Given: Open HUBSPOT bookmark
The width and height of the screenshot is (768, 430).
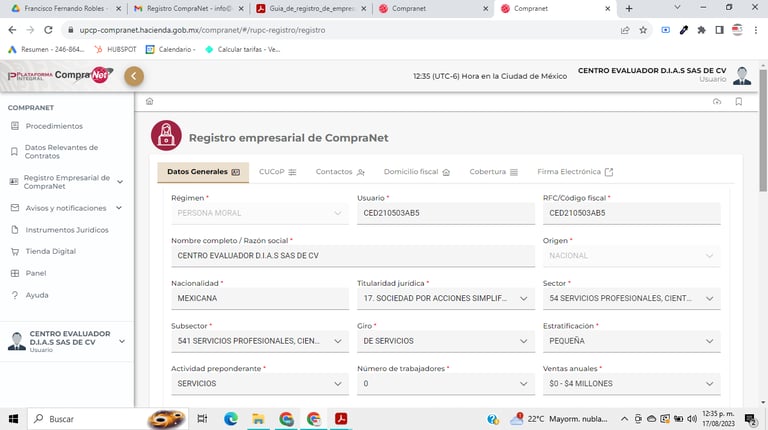Looking at the screenshot, I should [116, 49].
